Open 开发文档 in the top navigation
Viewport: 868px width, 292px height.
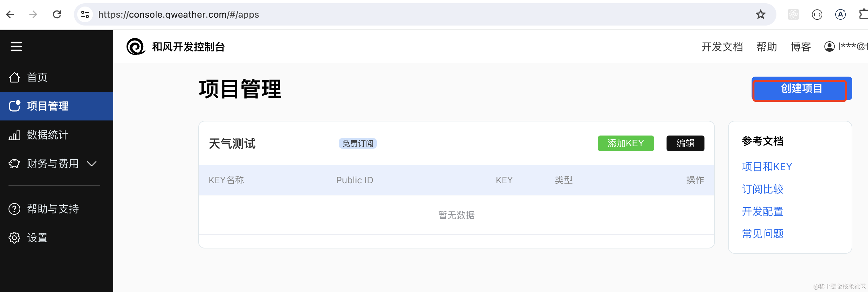(x=722, y=46)
